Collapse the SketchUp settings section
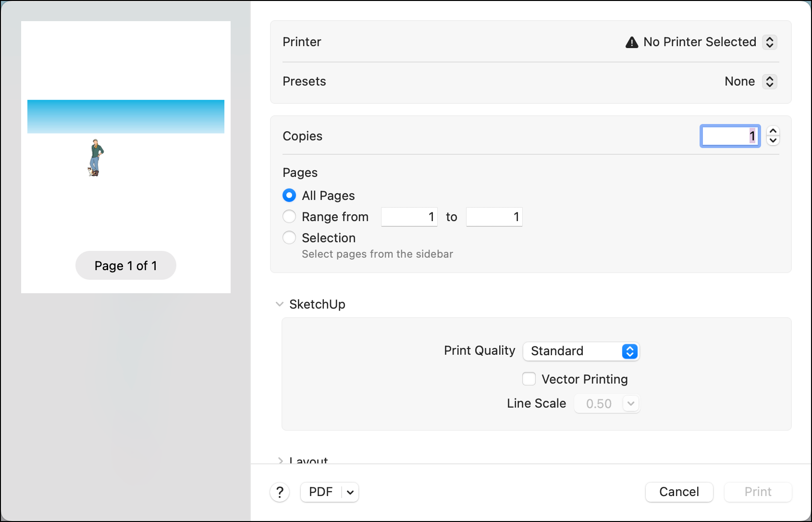Image resolution: width=812 pixels, height=522 pixels. [x=279, y=304]
